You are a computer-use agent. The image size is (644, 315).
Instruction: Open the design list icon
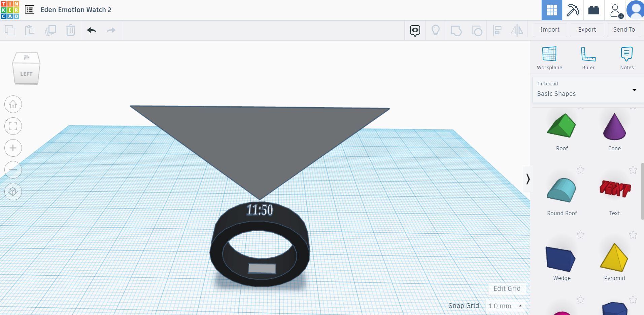(30, 10)
